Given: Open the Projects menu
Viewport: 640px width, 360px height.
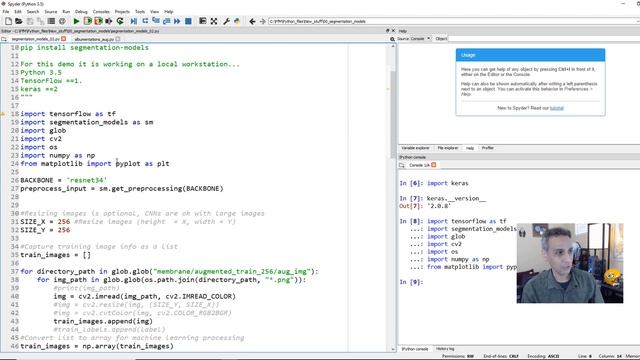Looking at the screenshot, I should [122, 11].
